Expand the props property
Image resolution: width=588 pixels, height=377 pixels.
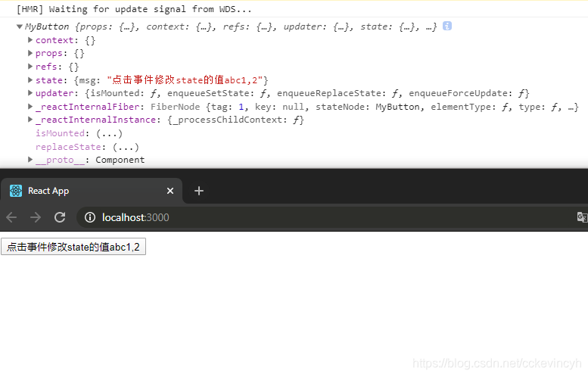pos(30,53)
